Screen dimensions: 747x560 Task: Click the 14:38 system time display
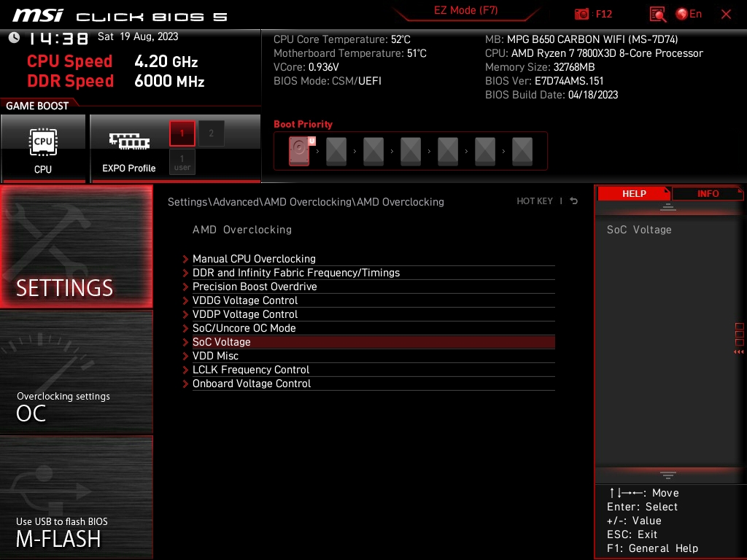click(58, 38)
